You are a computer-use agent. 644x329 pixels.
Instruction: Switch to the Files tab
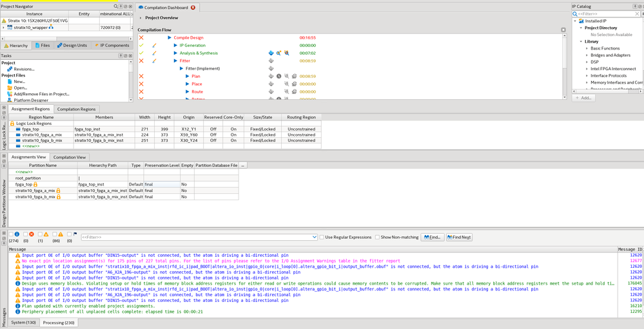point(43,46)
